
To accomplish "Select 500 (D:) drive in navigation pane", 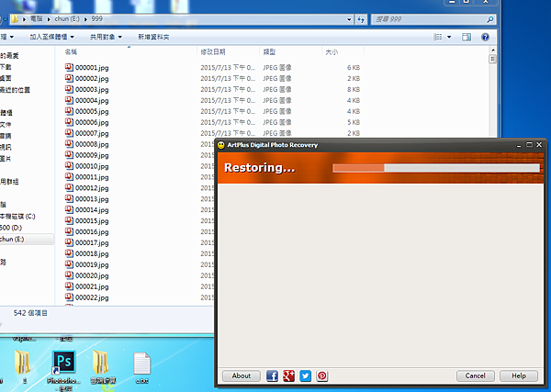I will [11, 228].
